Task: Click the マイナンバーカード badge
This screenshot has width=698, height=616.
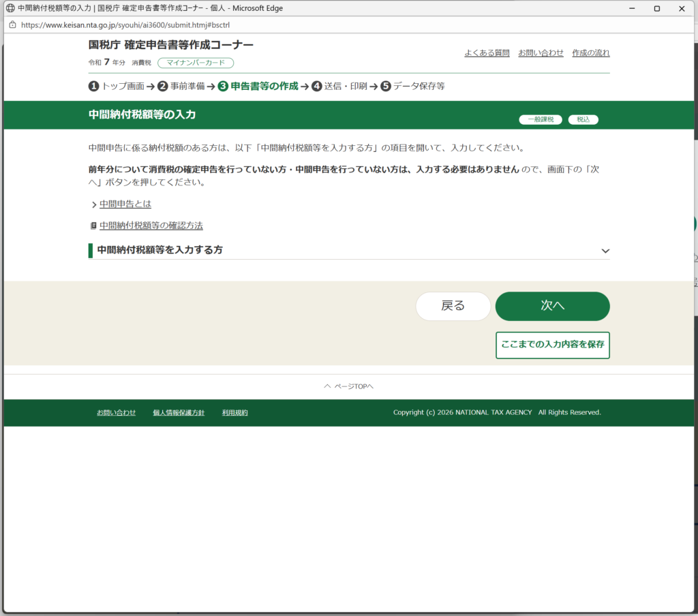Action: 196,63
